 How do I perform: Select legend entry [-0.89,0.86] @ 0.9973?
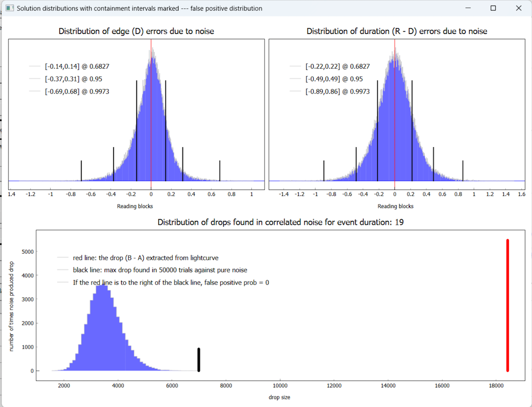[337, 91]
